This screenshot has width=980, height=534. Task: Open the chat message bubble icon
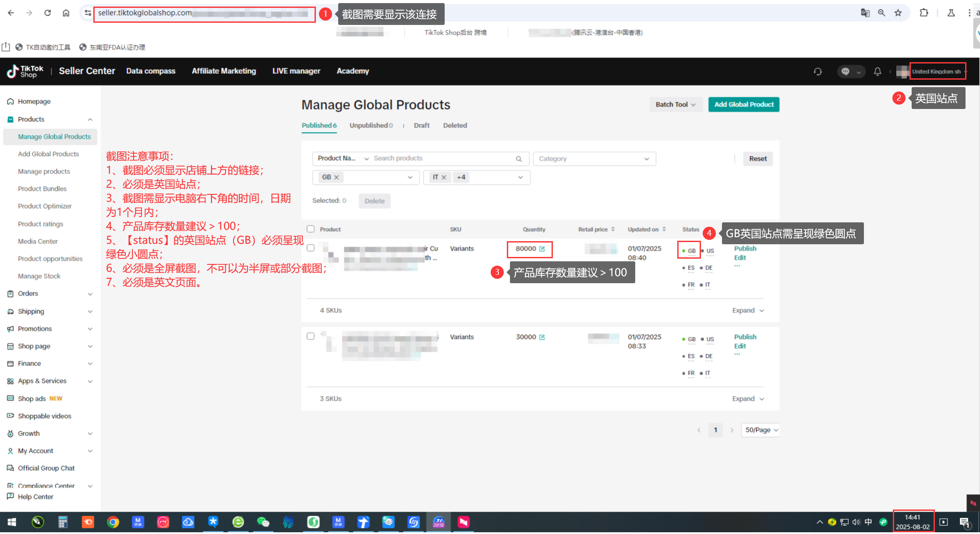(846, 71)
